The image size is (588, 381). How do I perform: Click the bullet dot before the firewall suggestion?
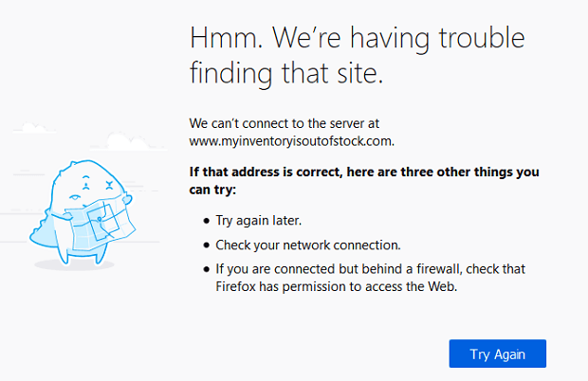point(206,269)
